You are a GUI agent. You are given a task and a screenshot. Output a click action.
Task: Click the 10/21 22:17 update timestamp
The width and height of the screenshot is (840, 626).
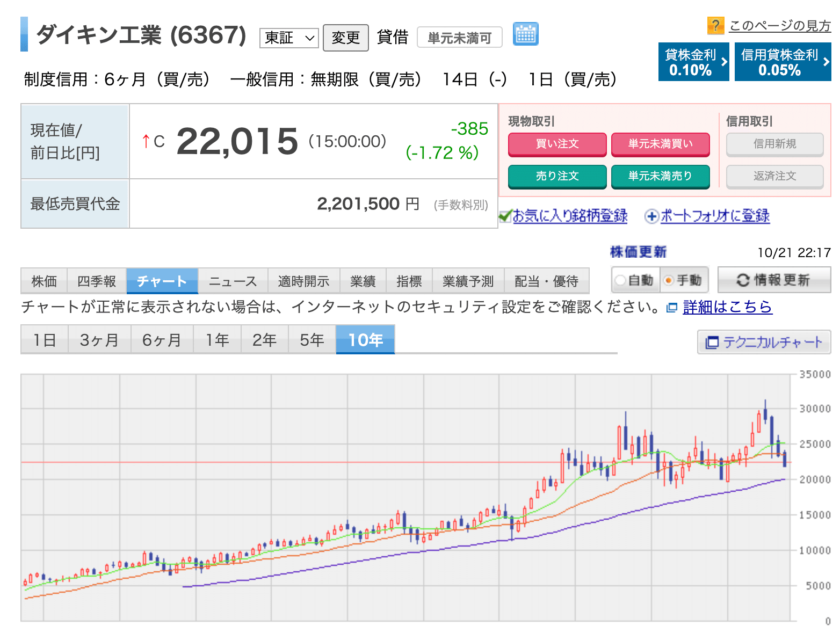pos(794,253)
